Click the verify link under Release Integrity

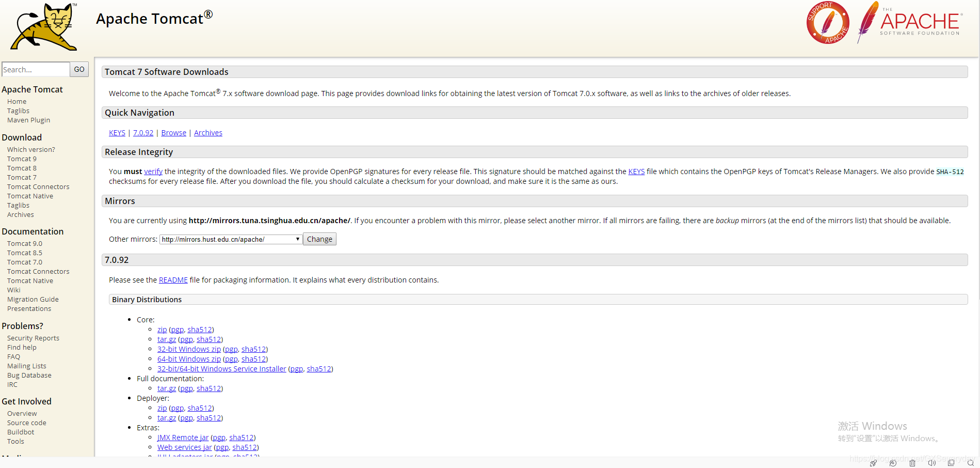(x=153, y=171)
